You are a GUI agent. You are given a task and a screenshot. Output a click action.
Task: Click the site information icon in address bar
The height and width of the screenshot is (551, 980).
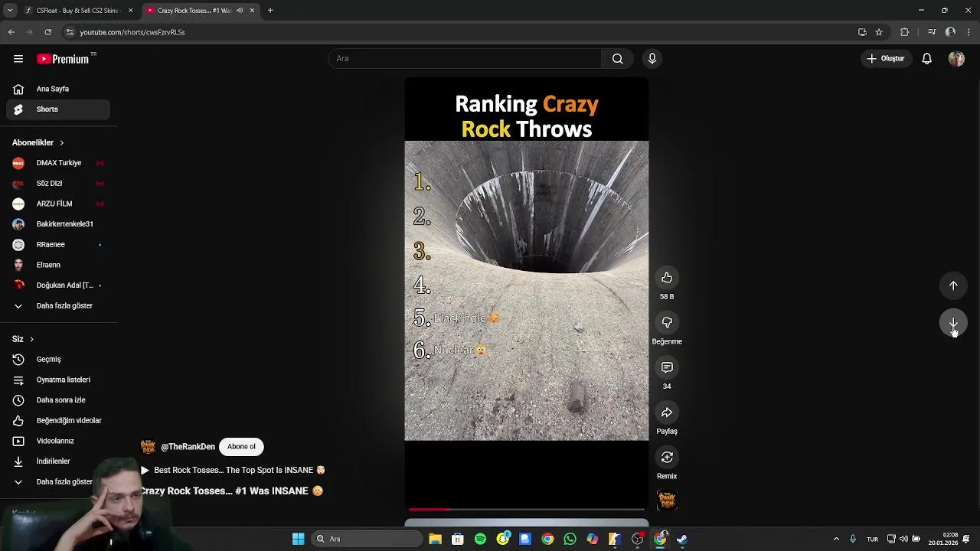tap(70, 32)
